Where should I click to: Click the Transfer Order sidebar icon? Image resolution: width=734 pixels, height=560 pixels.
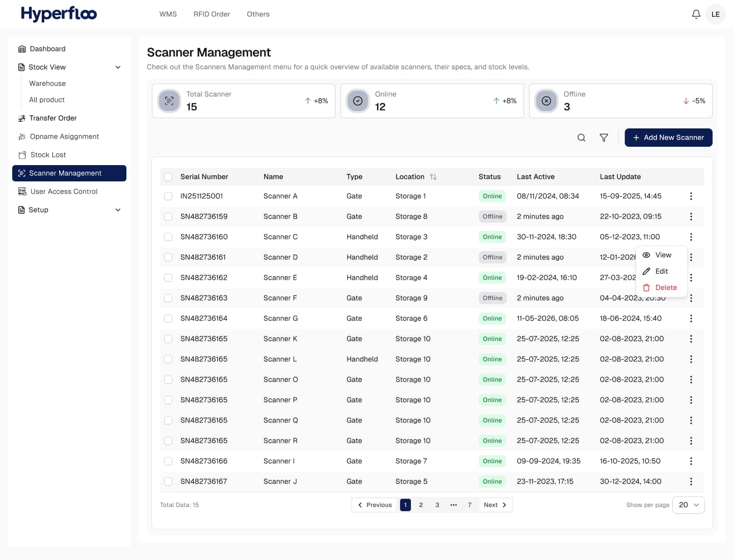point(21,118)
